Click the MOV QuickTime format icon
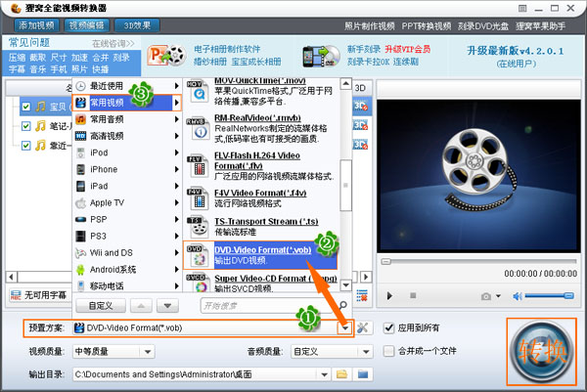Screen dimensions: 587x392 pyautogui.click(x=198, y=91)
